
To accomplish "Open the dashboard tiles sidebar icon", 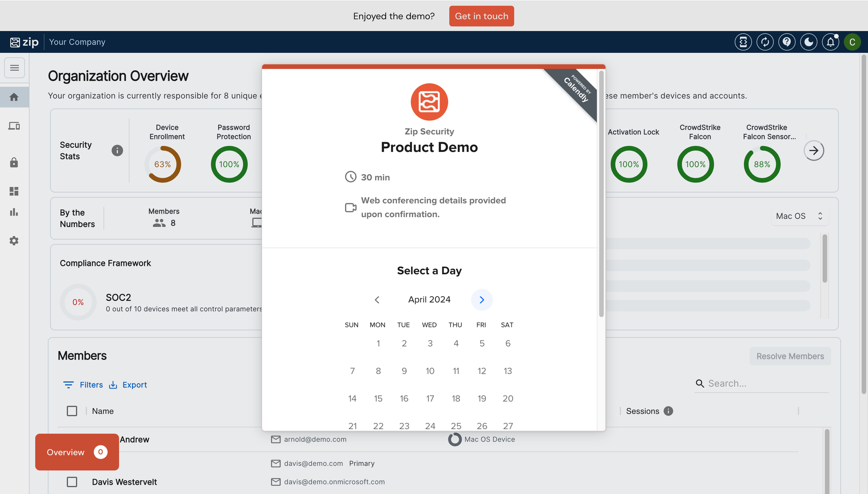I will [x=14, y=191].
